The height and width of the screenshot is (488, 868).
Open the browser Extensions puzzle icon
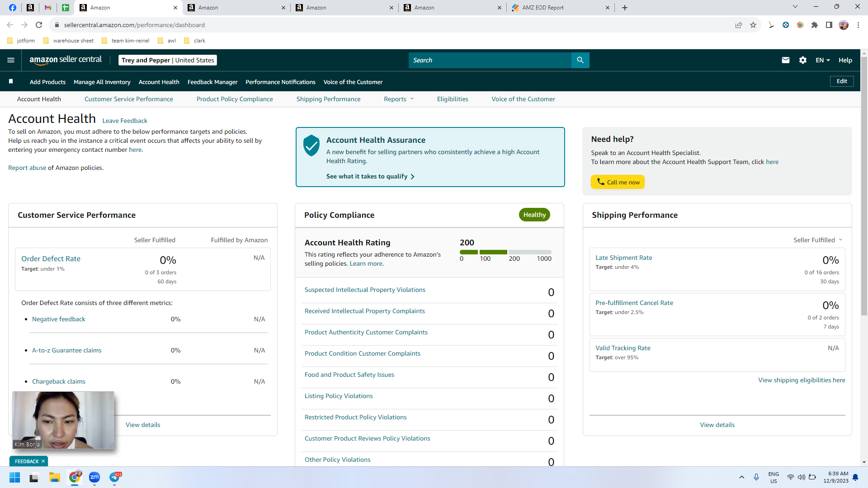[815, 25]
